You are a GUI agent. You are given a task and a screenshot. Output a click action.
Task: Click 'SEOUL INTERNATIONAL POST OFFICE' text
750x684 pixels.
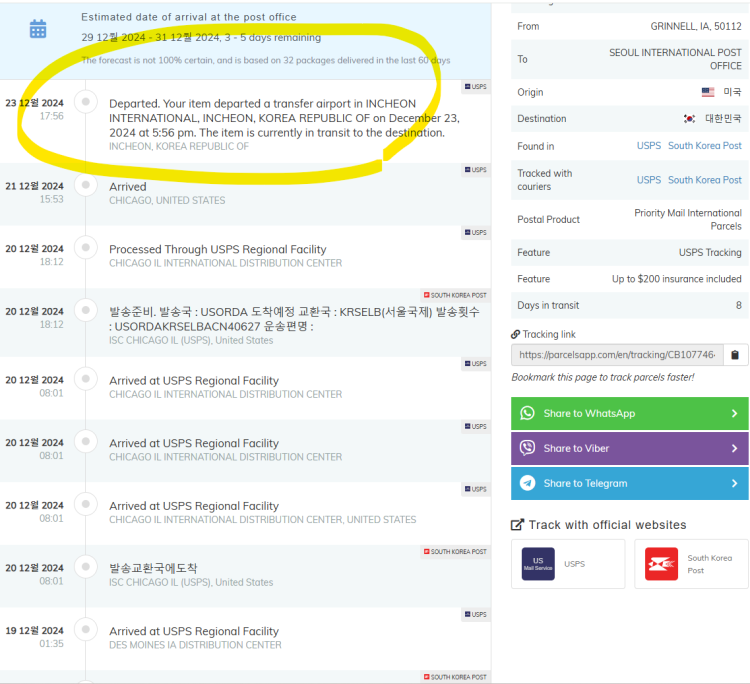(675, 59)
